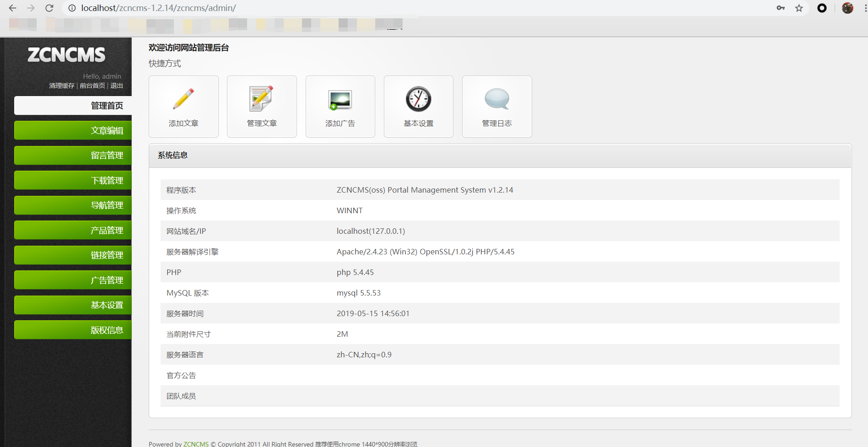Screen dimensions: 868x447
Task: Click the 添加广告 monitor icon
Action: (x=340, y=100)
